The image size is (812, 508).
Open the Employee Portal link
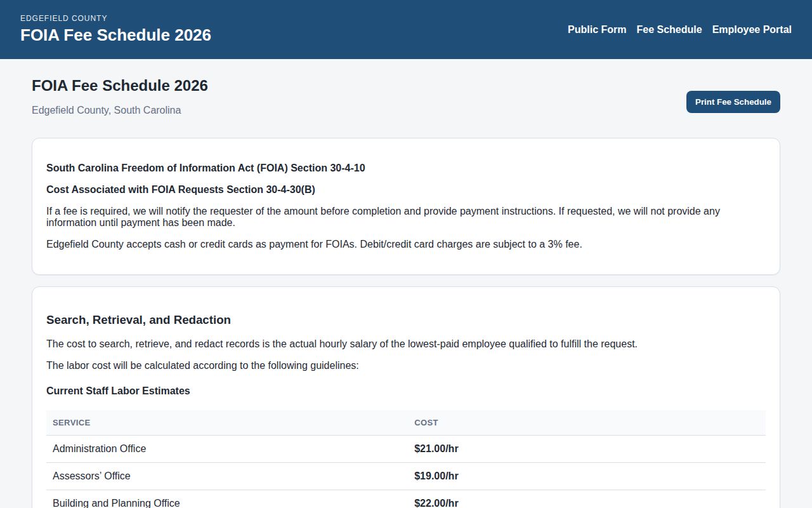[752, 29]
